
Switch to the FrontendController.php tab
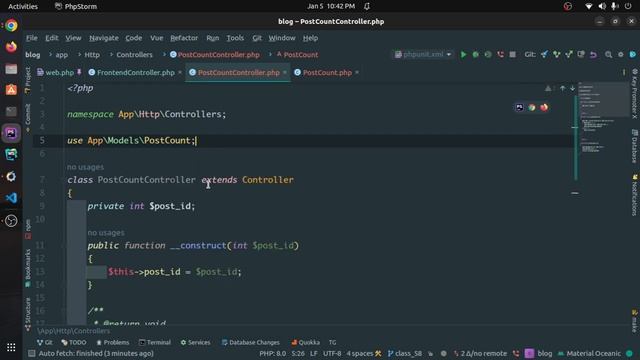136,73
